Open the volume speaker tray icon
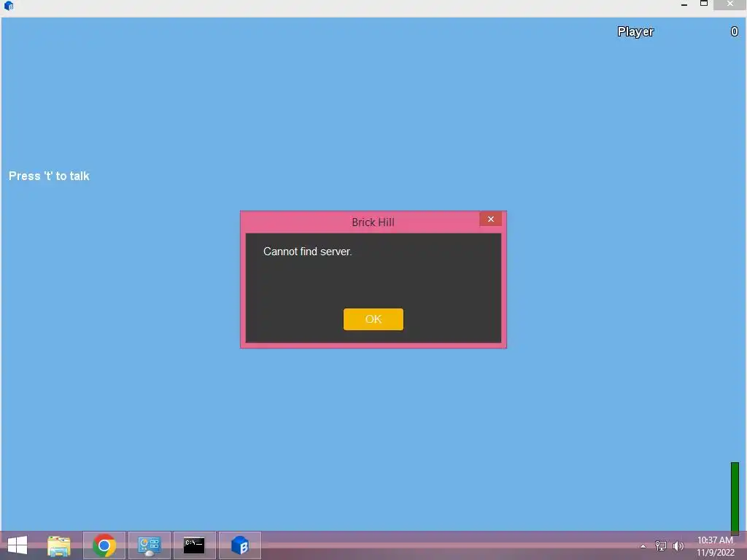Screen dimensions: 747x560 pyautogui.click(x=678, y=545)
